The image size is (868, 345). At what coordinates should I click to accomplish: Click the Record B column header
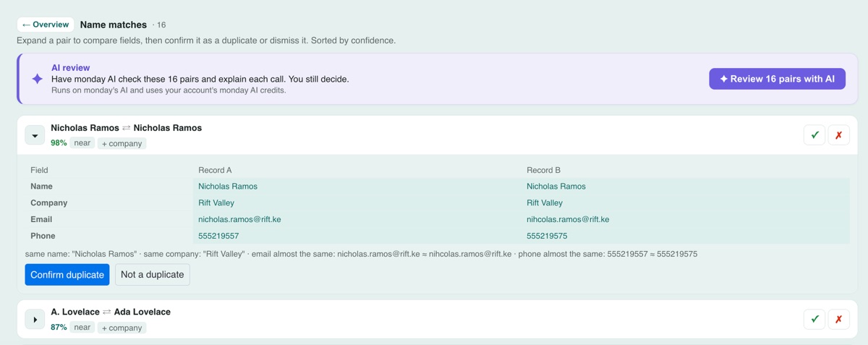tap(543, 170)
